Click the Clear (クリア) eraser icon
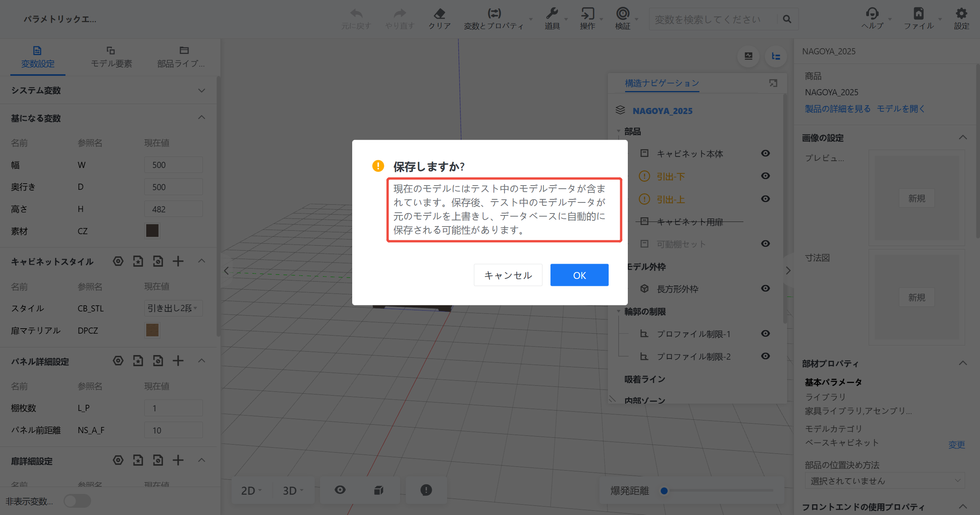Viewport: 980px width, 515px height. pos(439,14)
